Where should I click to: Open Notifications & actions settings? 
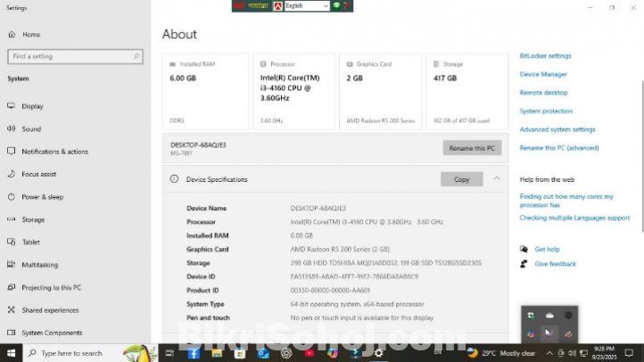click(54, 152)
